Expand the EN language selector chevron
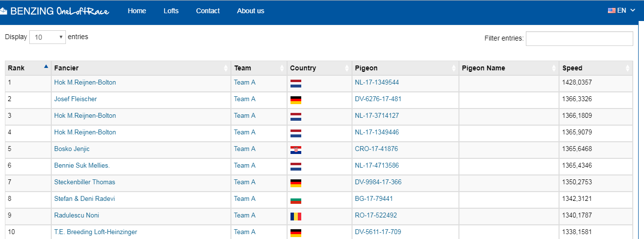 tap(633, 10)
